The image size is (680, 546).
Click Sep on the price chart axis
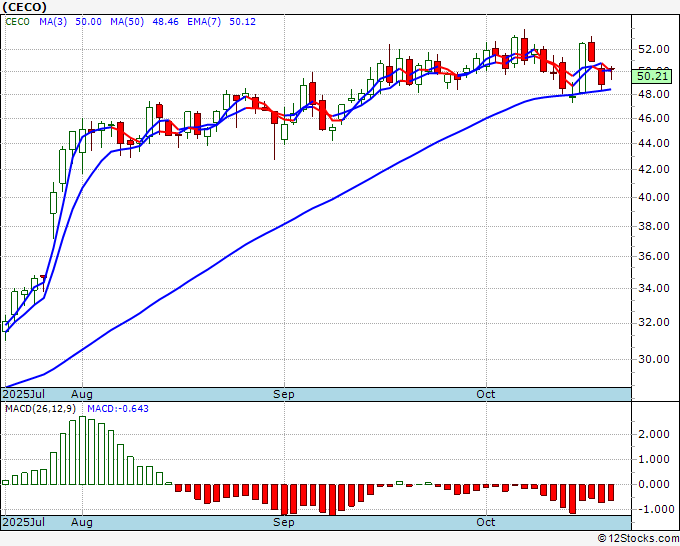tap(284, 394)
